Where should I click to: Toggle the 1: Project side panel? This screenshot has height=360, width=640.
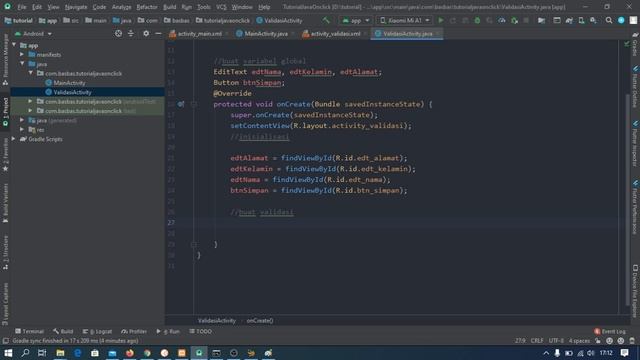pos(5,111)
